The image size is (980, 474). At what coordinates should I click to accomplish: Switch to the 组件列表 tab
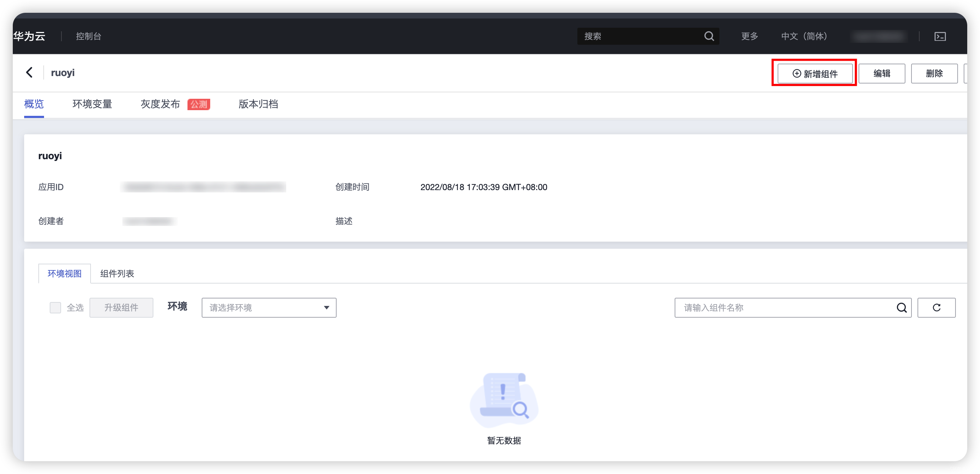117,274
